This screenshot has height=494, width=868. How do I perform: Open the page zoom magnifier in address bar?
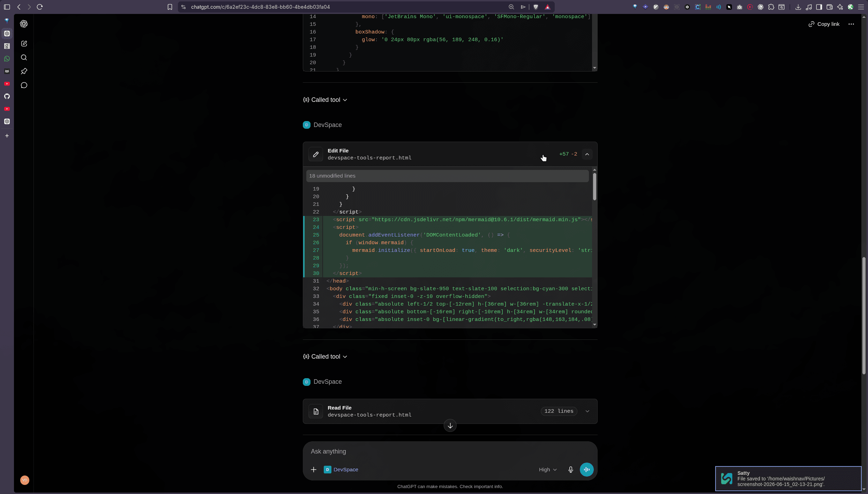click(511, 7)
